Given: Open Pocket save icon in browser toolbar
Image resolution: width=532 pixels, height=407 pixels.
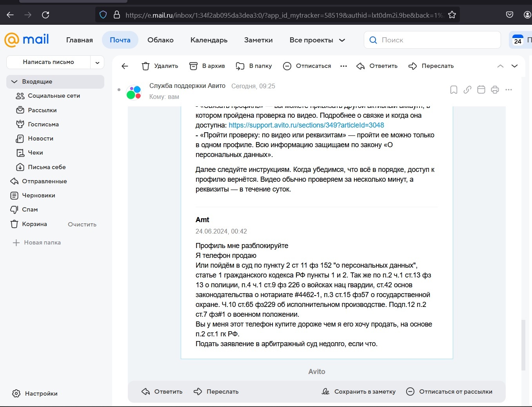Looking at the screenshot, I should tap(510, 15).
